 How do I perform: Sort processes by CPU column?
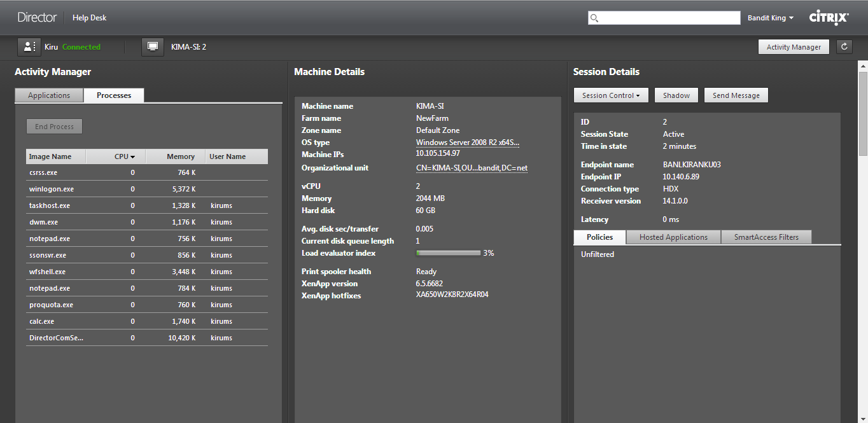click(124, 156)
